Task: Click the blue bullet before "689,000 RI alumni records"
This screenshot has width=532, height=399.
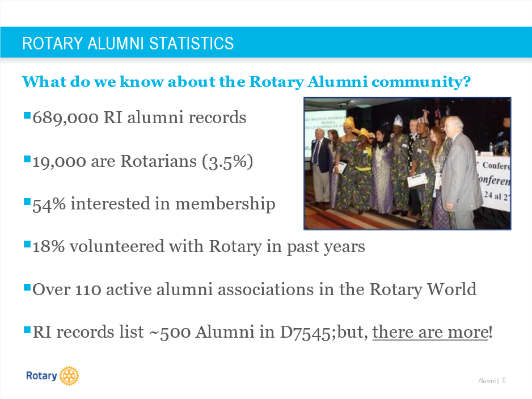Action: tap(27, 116)
